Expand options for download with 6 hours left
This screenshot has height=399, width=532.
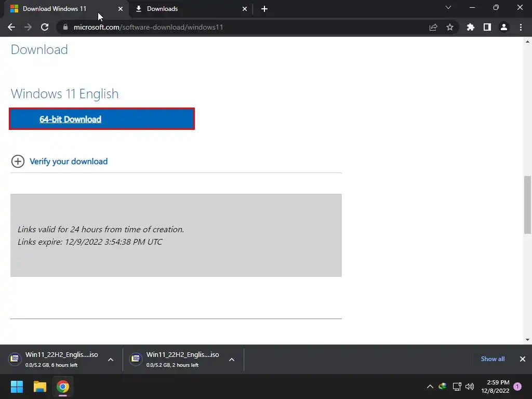tap(111, 360)
